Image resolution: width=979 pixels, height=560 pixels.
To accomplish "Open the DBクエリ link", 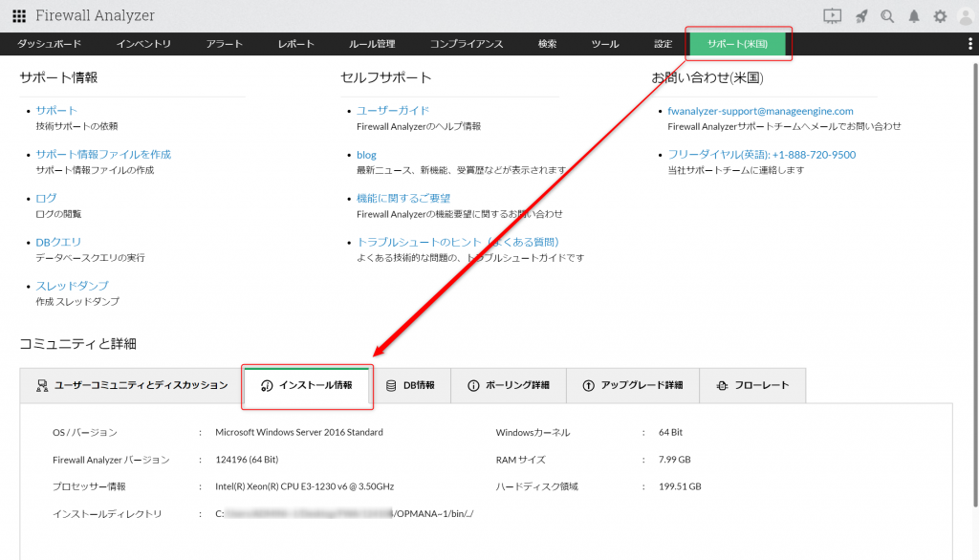I will point(58,242).
